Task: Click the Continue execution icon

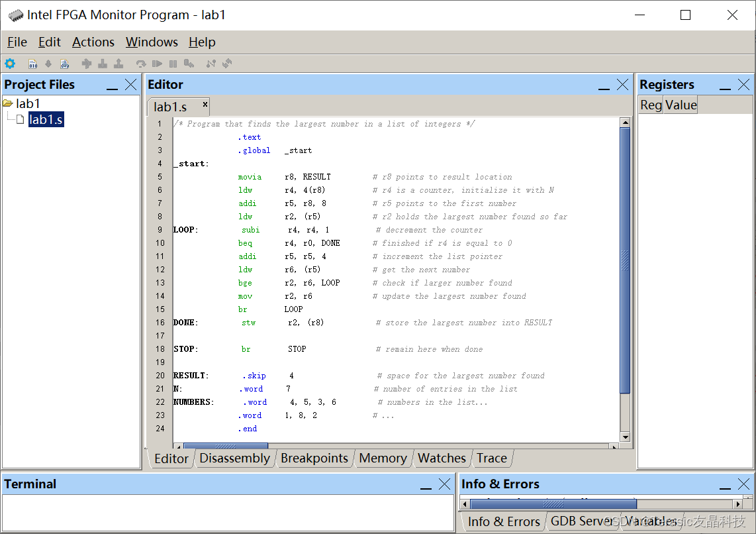Action: pos(158,64)
